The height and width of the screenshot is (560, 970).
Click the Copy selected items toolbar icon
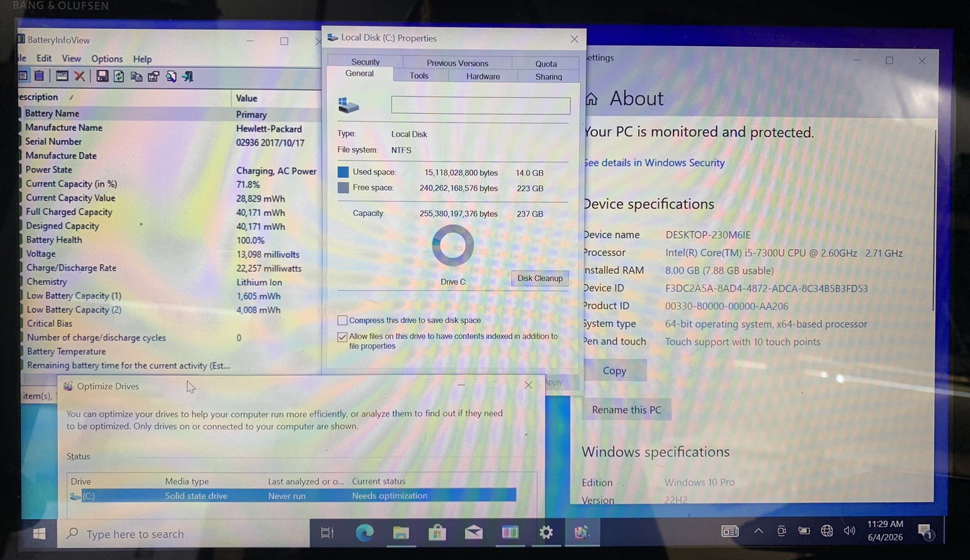point(136,76)
